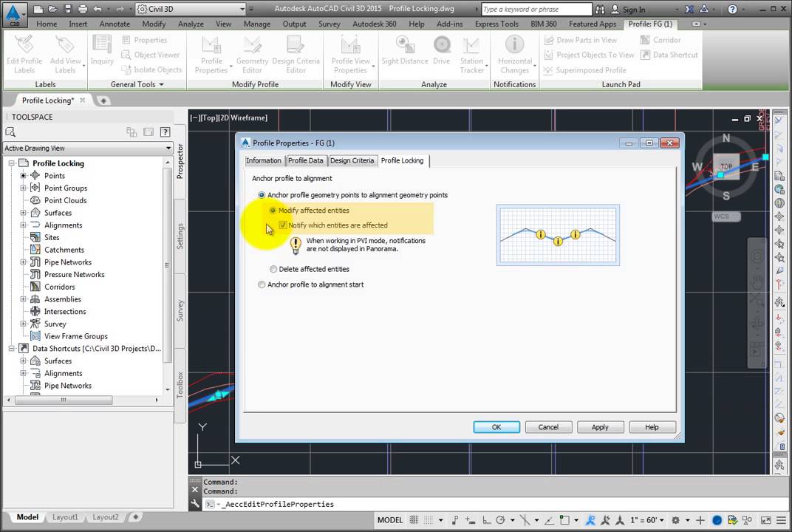
Task: Open the customization hamburger in status bar
Action: coord(782,520)
